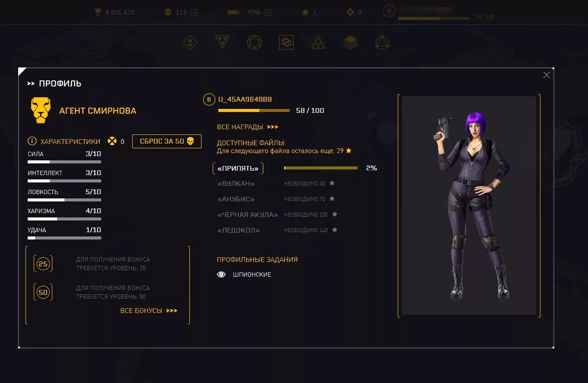Select the star-in-circle icon in top navigation

point(254,42)
